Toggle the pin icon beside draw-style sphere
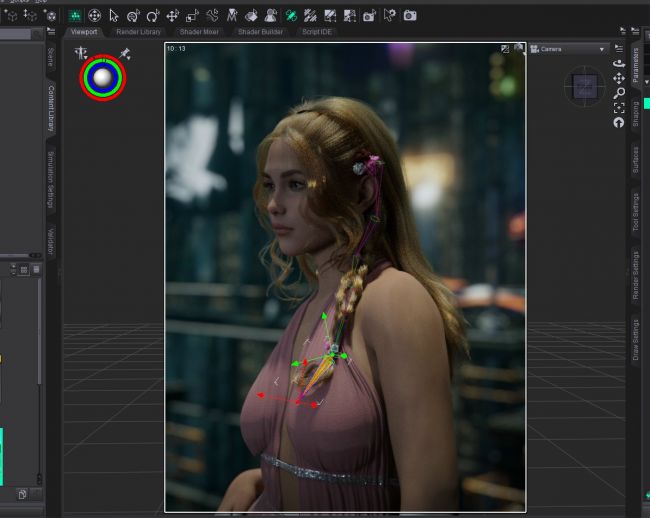The image size is (650, 518). click(x=124, y=53)
